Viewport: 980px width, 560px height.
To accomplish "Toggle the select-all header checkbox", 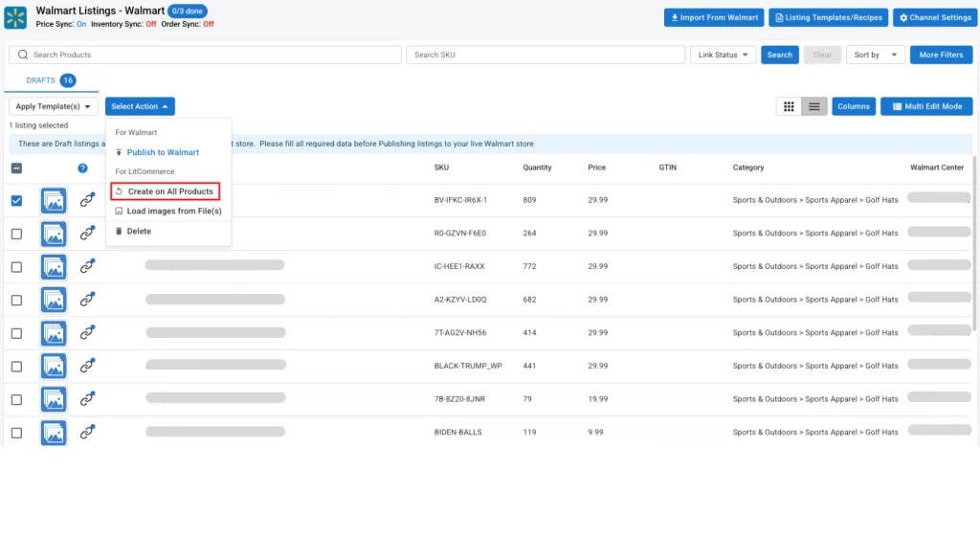I will pos(17,168).
